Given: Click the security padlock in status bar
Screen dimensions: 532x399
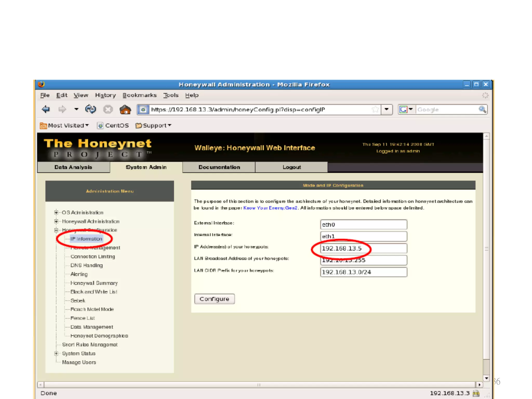Looking at the screenshot, I should coord(476,393).
